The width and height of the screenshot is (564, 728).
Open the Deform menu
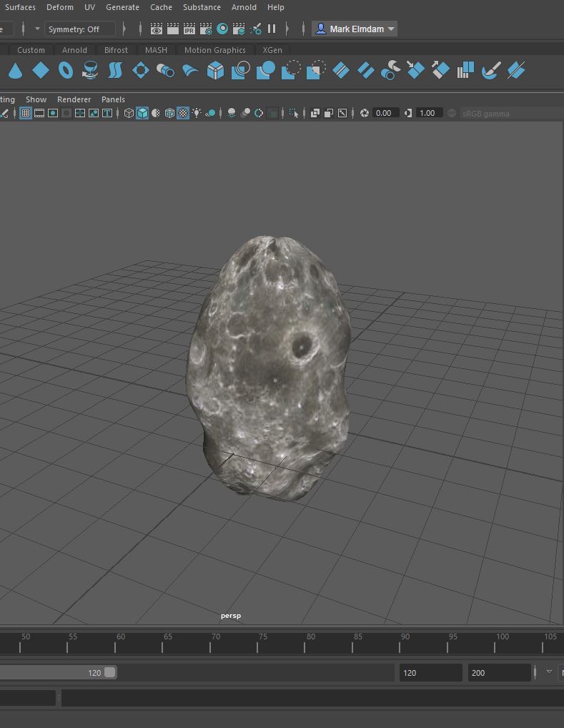[60, 7]
